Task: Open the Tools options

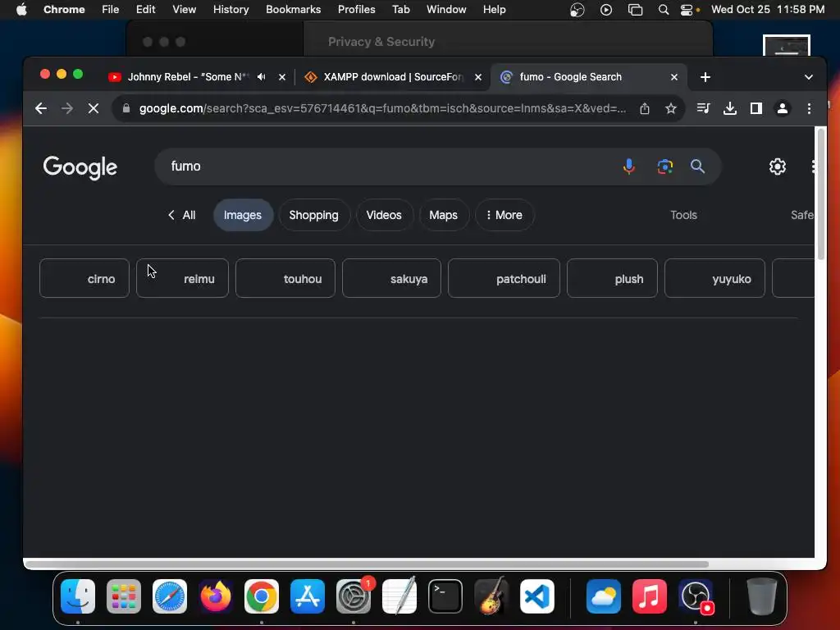Action: (683, 216)
